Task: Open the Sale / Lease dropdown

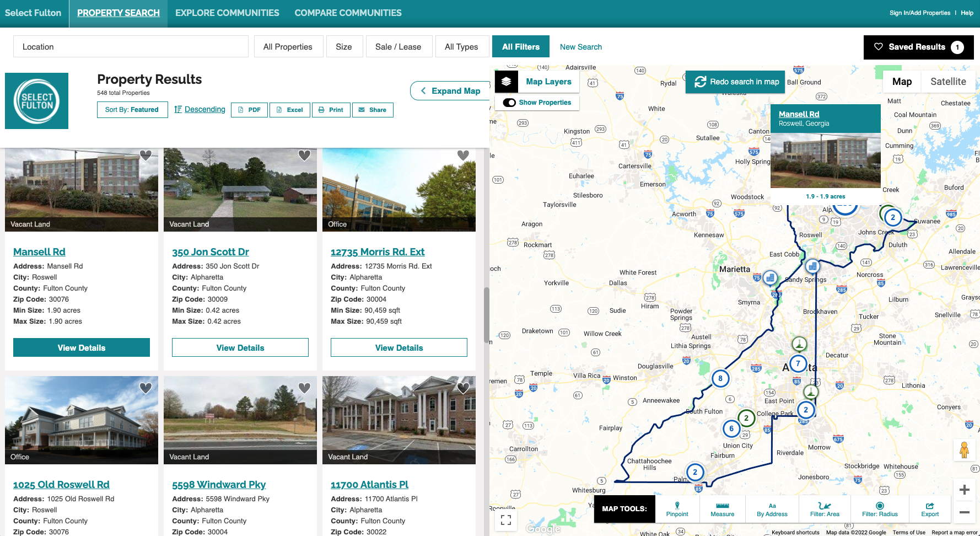Action: pyautogui.click(x=398, y=47)
